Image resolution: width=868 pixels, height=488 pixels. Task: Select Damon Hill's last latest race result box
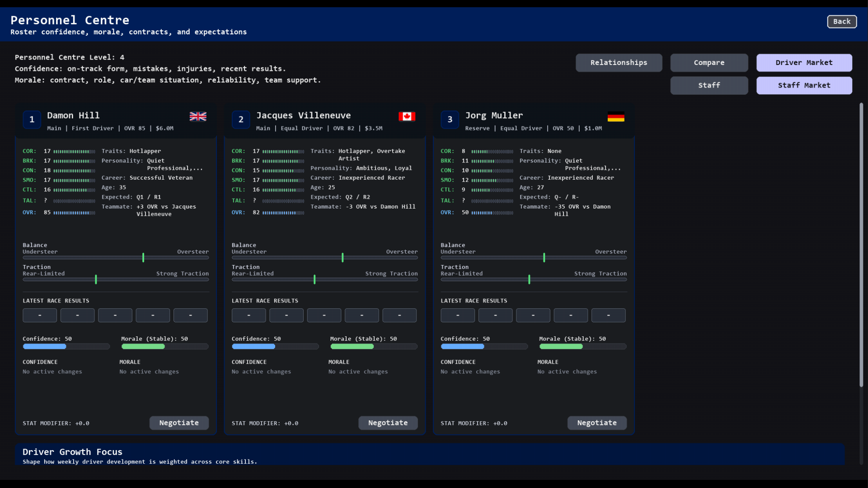pos(191,315)
